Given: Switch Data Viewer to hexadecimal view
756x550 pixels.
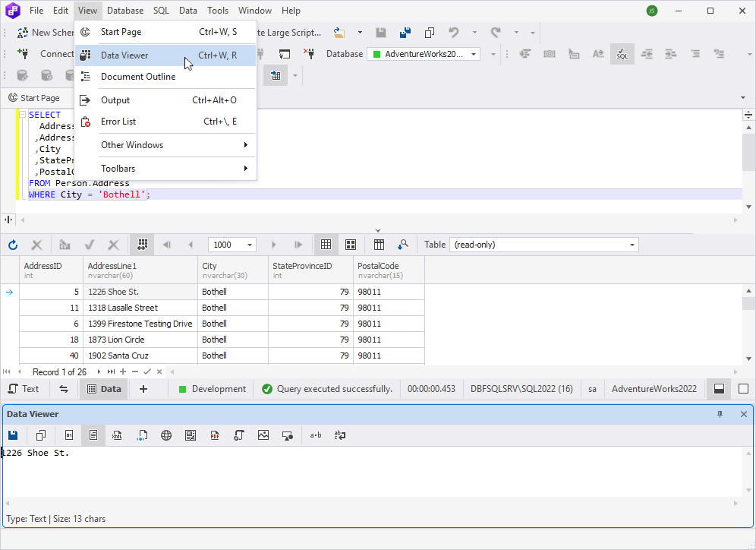Looking at the screenshot, I should [69, 435].
